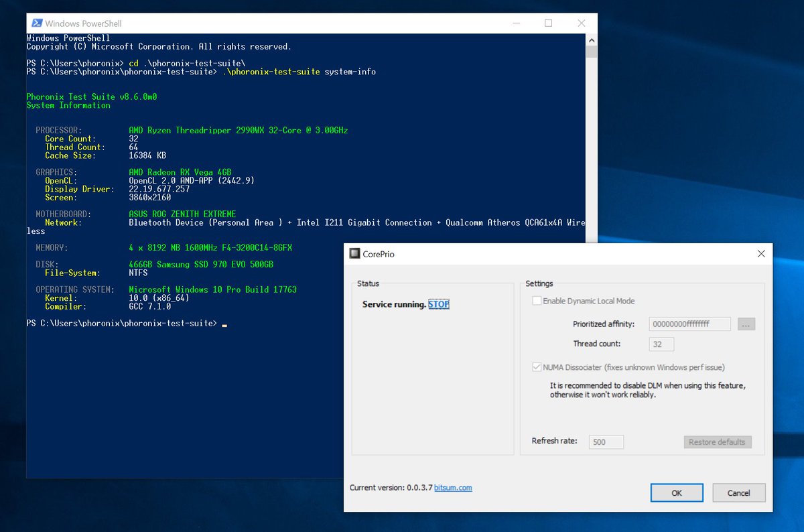Click the Windows PowerShell title bar text
This screenshot has width=804, height=532.
[84, 23]
